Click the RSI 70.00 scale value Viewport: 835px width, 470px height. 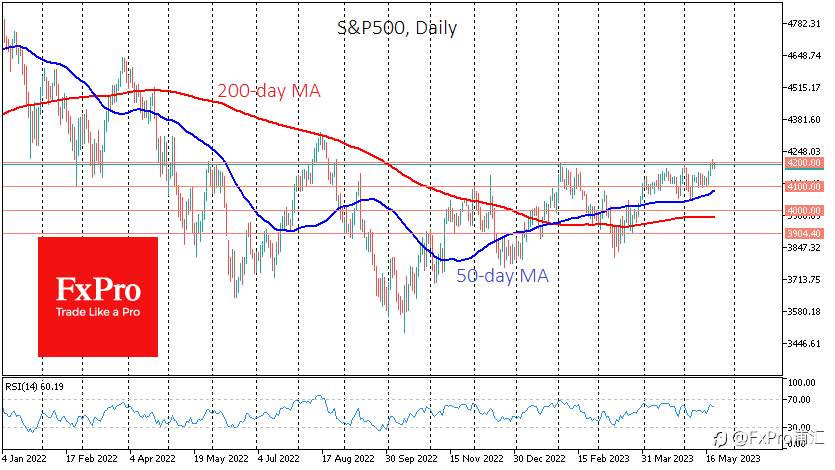coord(800,400)
